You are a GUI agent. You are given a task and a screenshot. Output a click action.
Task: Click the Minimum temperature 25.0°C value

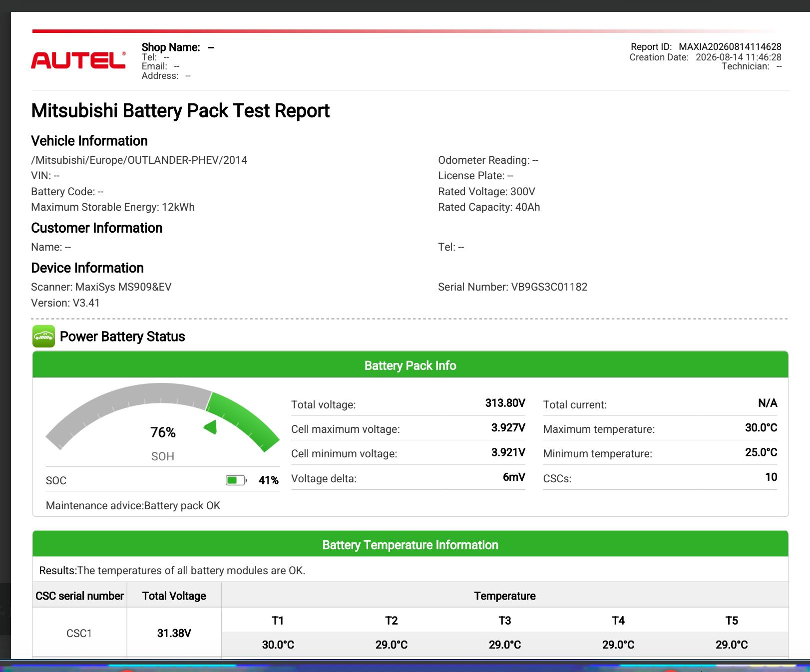click(761, 452)
